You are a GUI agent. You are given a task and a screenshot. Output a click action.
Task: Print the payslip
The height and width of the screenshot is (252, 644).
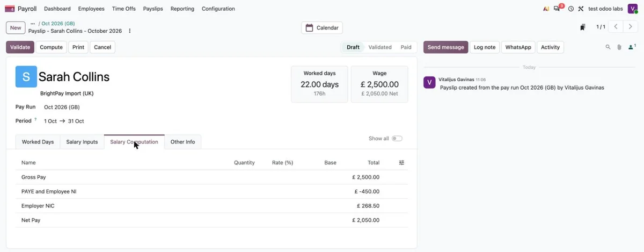(x=78, y=47)
